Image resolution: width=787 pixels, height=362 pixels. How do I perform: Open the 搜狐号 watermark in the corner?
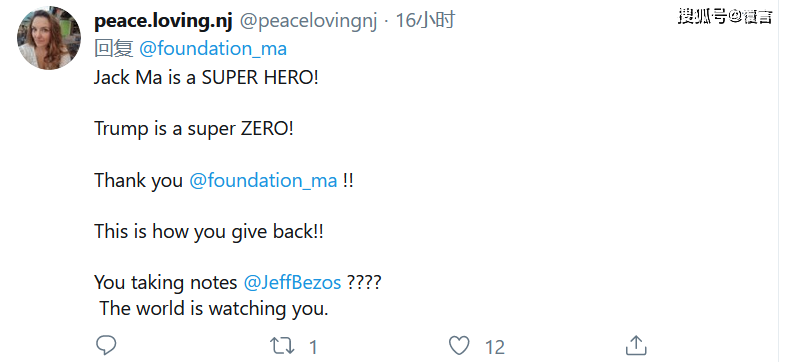pos(725,16)
